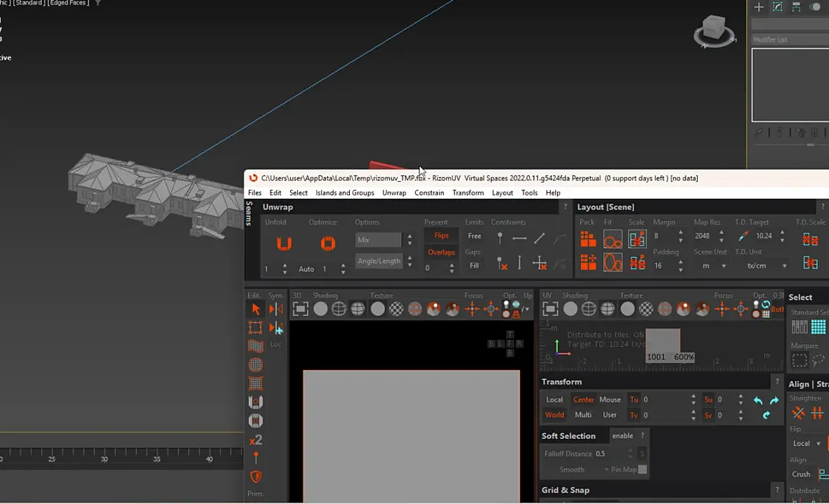
Task: Select the arrow selection tool in Edit column
Action: [x=256, y=310]
